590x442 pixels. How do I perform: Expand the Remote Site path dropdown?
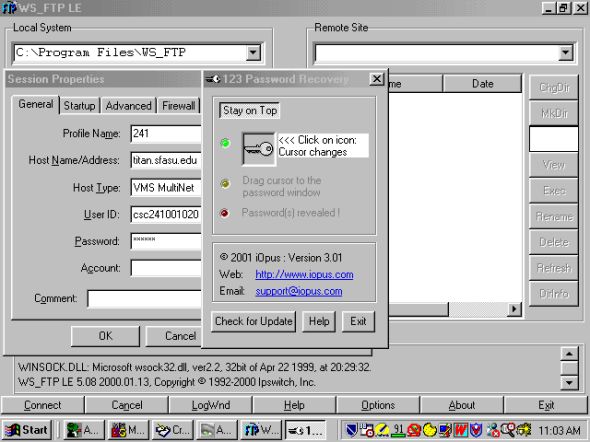566,52
